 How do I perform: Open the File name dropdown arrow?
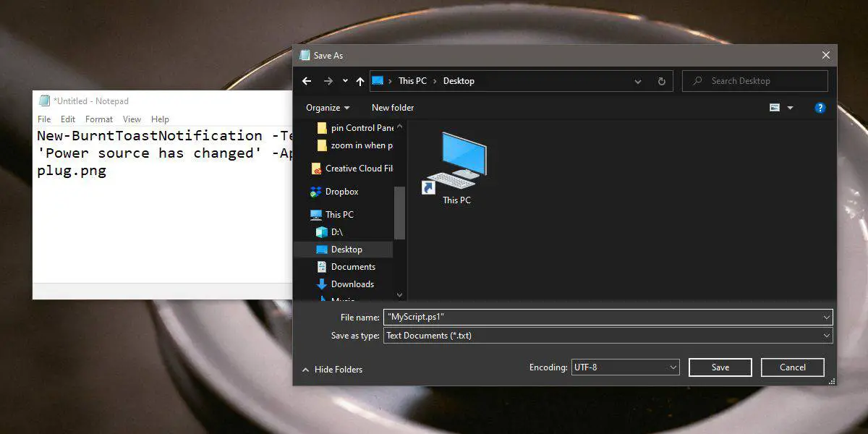coord(827,317)
